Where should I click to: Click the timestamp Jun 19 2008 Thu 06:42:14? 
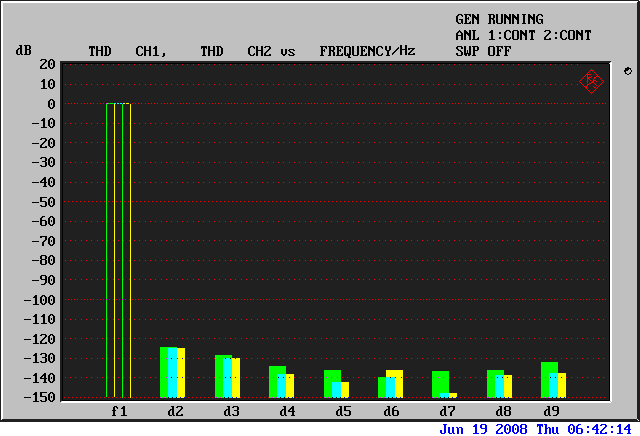pos(536,429)
